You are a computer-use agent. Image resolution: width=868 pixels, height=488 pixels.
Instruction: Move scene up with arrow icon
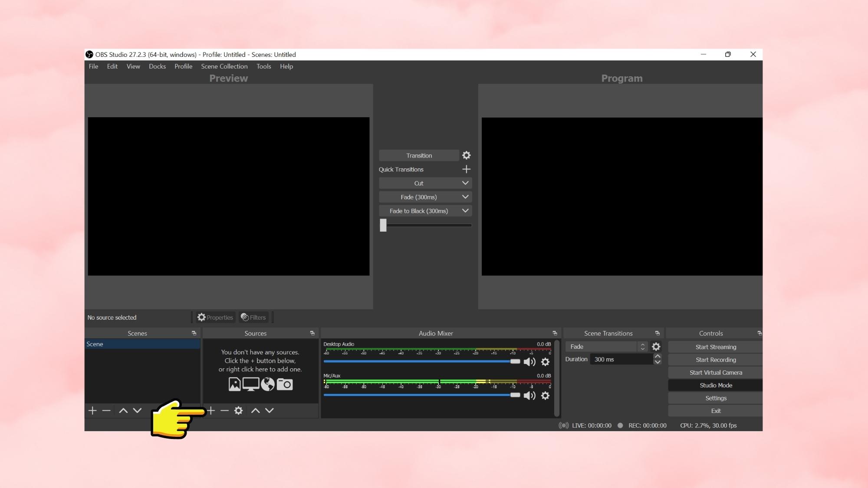click(123, 410)
